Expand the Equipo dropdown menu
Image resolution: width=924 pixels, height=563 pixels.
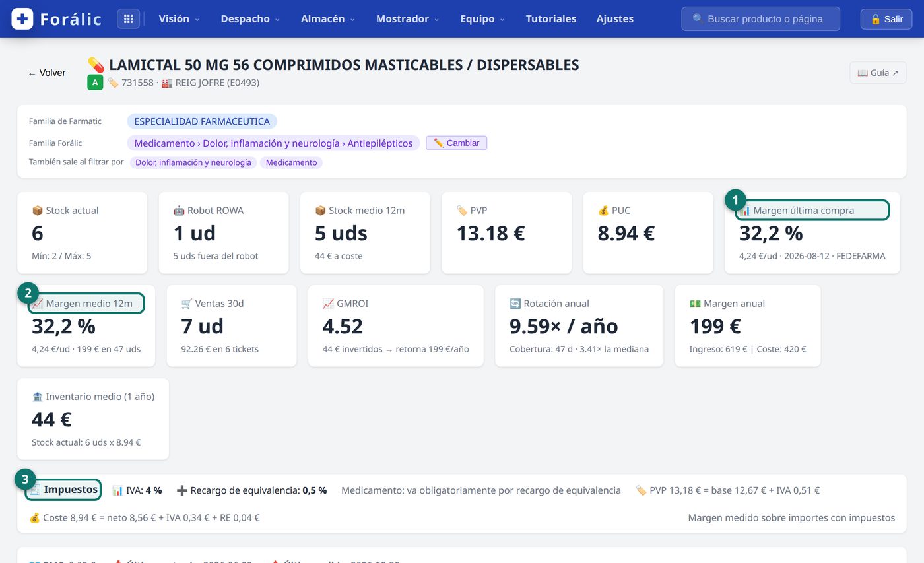point(482,18)
